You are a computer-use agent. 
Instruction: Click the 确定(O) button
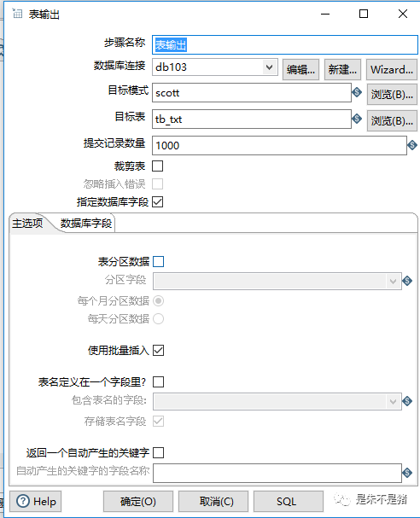point(138,502)
